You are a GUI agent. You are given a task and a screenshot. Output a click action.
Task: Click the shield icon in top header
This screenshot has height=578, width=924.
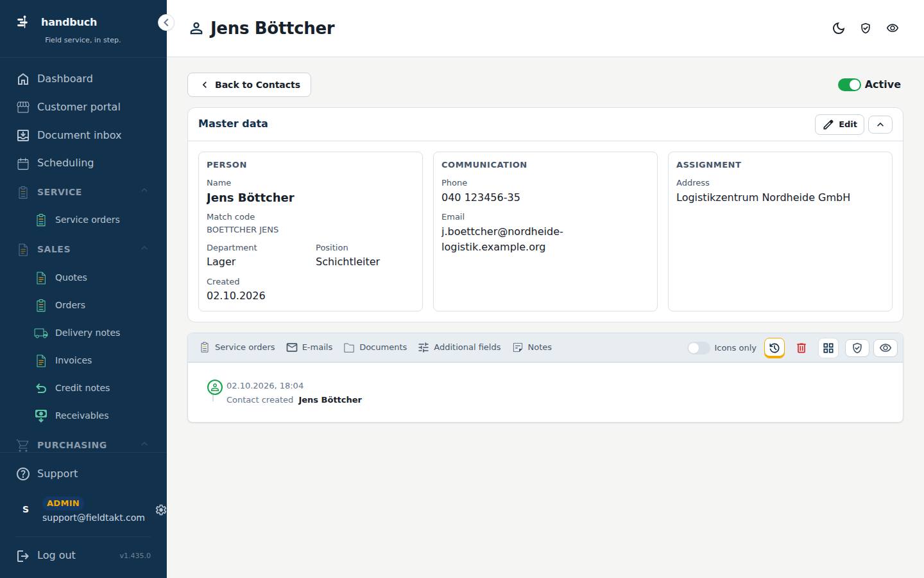[x=865, y=28]
